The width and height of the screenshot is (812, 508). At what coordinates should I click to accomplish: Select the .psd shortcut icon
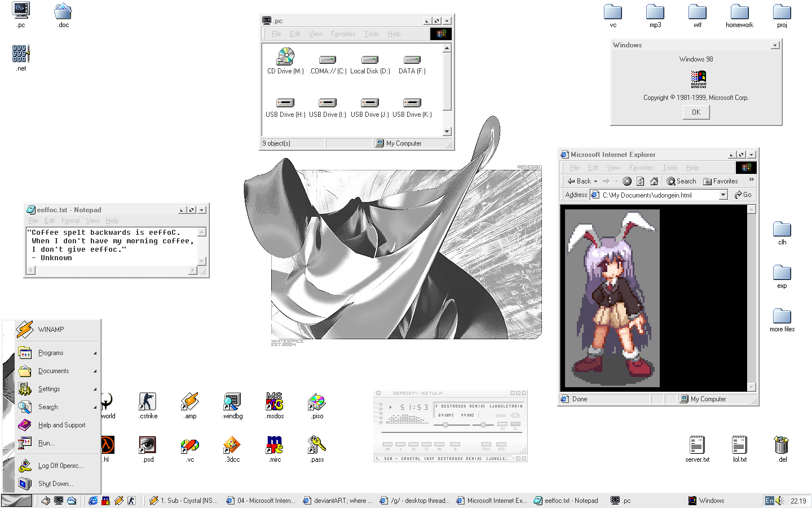click(x=148, y=449)
